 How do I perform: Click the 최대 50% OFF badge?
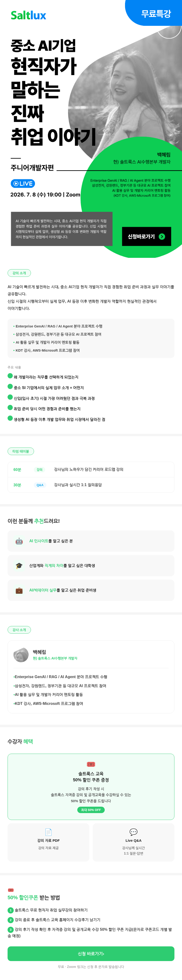click(91, 810)
